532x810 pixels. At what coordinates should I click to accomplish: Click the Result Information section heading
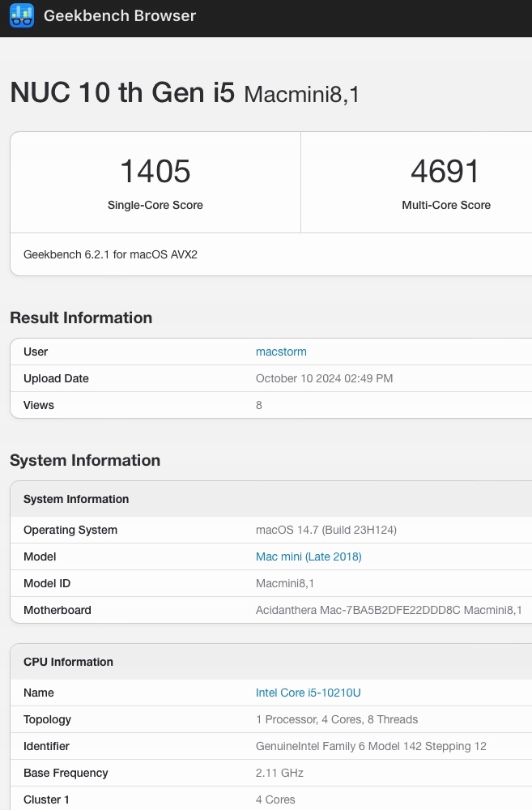tap(81, 318)
